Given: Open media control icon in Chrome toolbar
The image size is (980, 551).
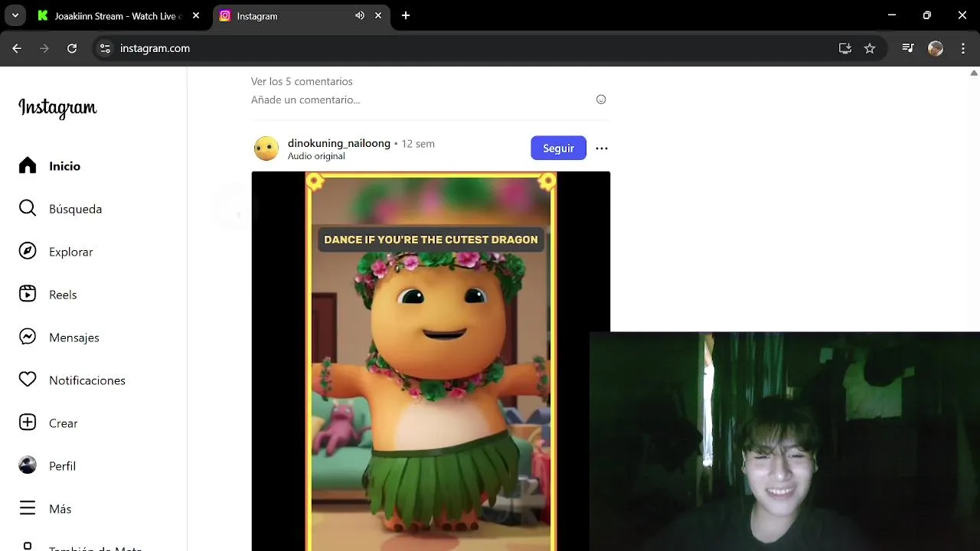Looking at the screenshot, I should pos(908,48).
